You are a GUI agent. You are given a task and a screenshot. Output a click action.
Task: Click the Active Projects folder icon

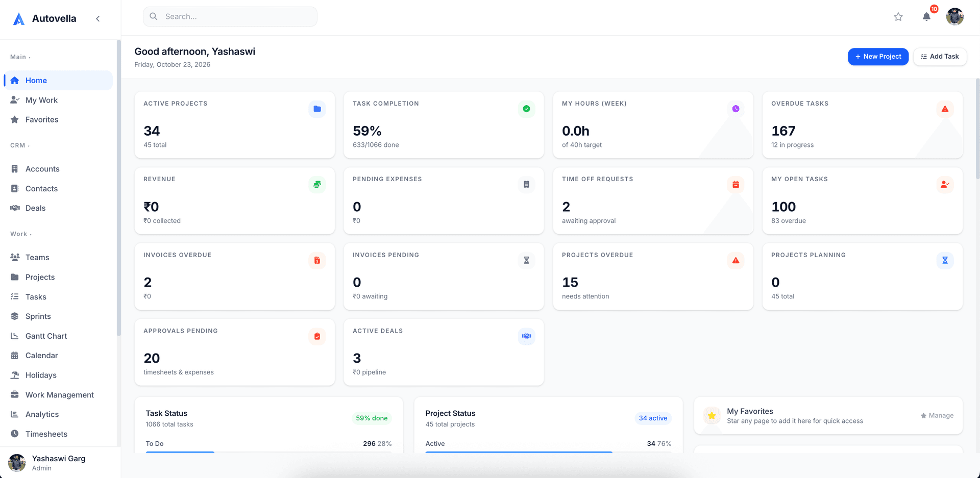317,109
